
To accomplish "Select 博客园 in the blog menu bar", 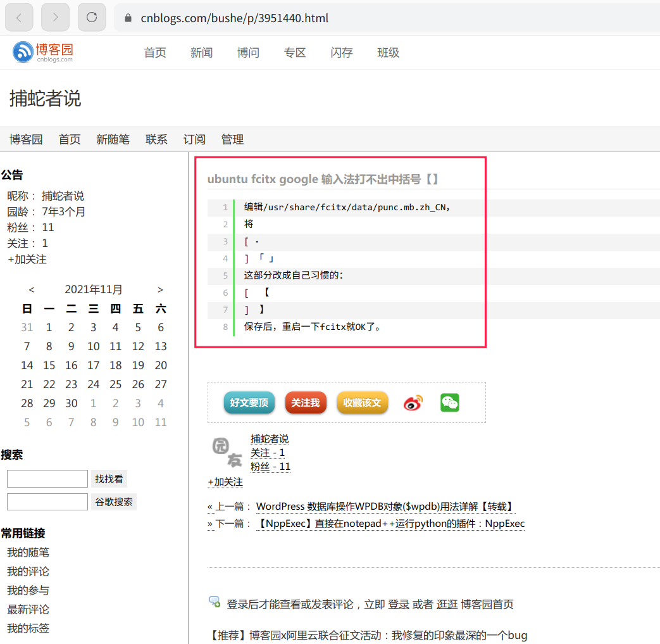I will [x=26, y=139].
